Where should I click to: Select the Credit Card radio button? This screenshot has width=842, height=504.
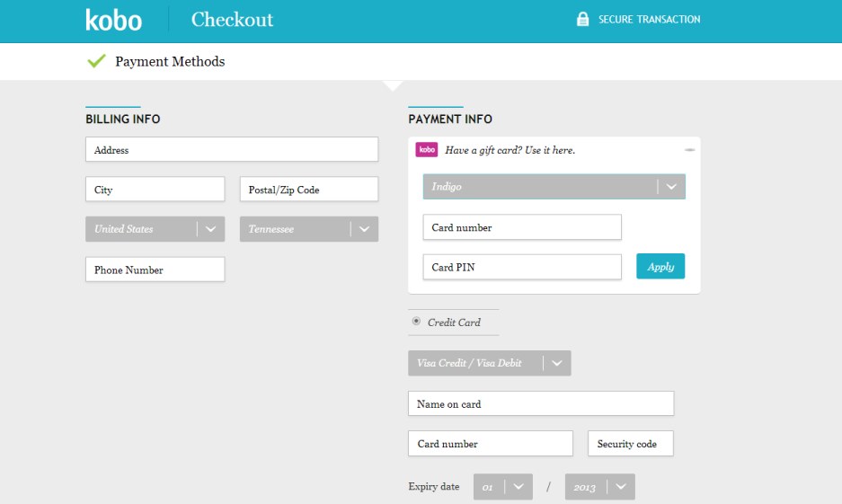click(x=416, y=322)
